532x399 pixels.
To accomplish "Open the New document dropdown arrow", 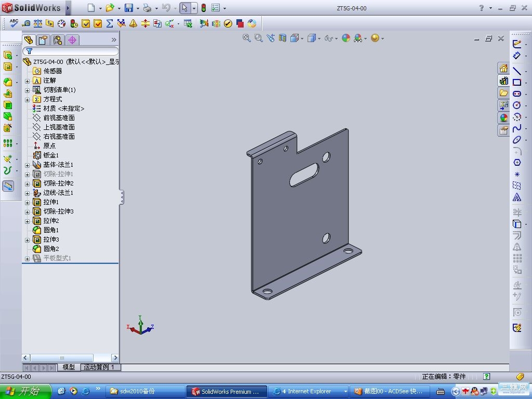I will pos(100,8).
